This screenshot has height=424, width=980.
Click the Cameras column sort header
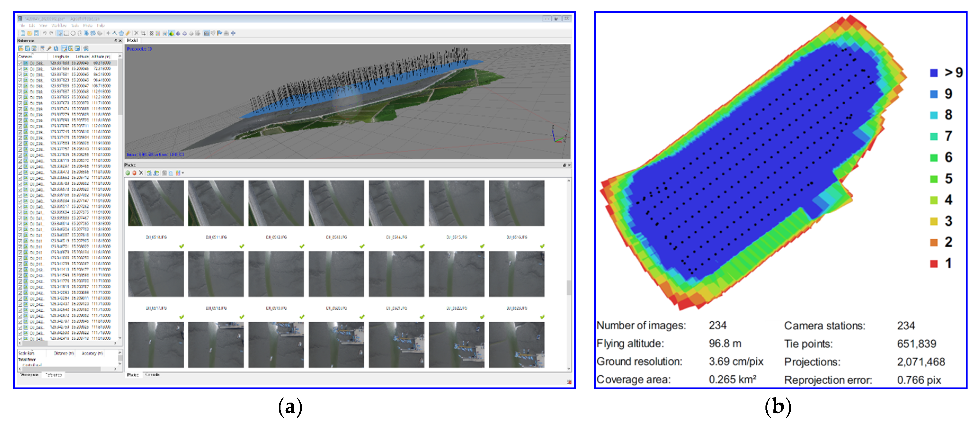25,56
